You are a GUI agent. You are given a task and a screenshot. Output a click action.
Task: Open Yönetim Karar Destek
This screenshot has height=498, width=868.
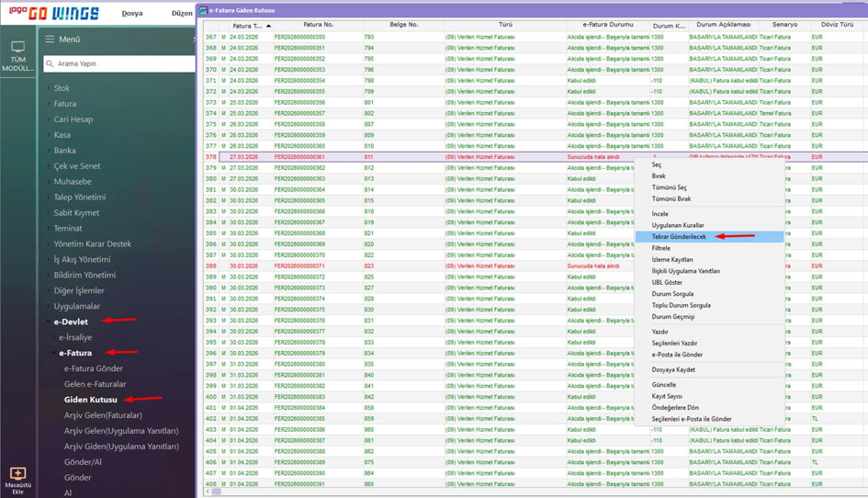93,243
